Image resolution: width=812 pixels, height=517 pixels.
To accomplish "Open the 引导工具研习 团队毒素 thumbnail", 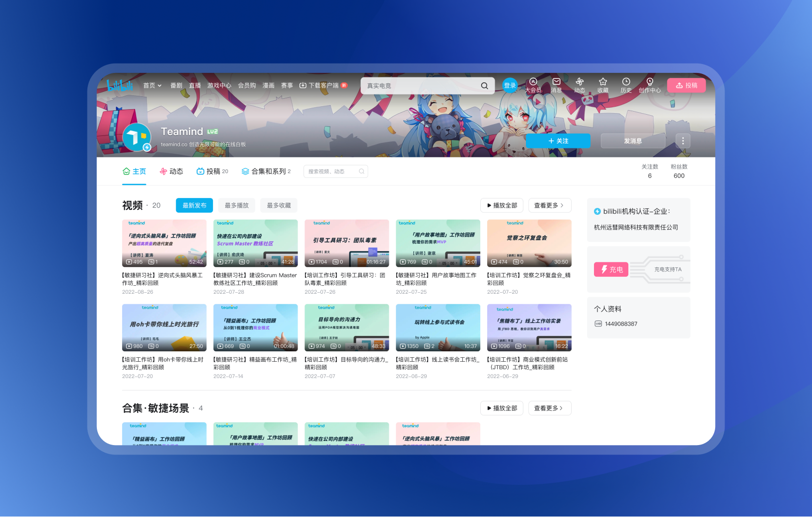I will click(x=347, y=243).
